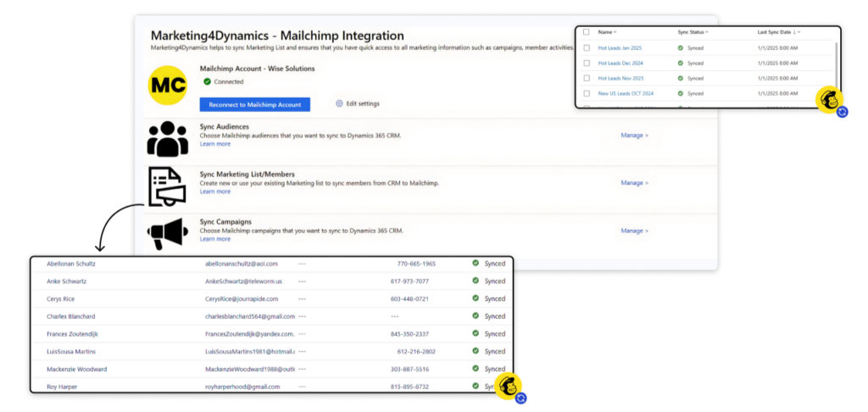868x412 pixels.
Task: Open Learn more under Sync Marketing List/Members
Action: [214, 192]
